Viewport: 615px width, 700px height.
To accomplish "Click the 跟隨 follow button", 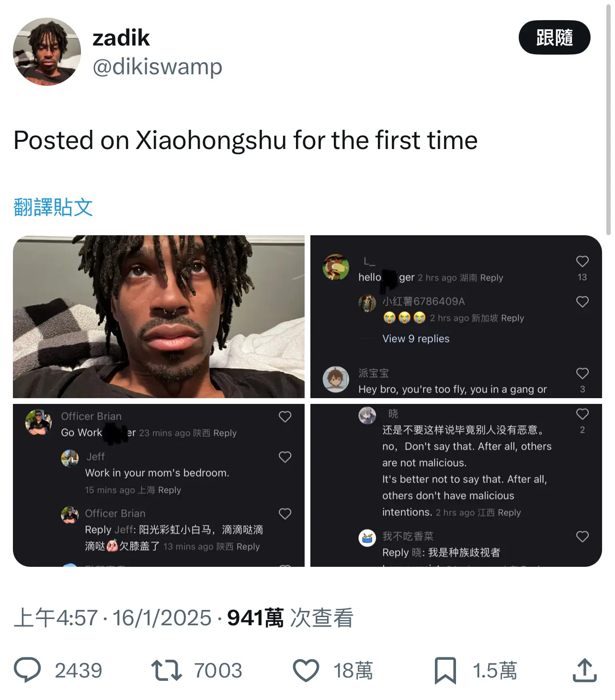I will point(554,37).
